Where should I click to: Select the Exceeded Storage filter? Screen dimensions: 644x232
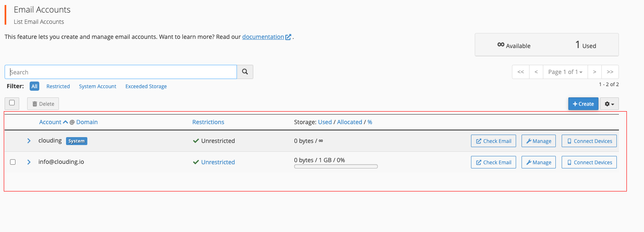(x=146, y=86)
